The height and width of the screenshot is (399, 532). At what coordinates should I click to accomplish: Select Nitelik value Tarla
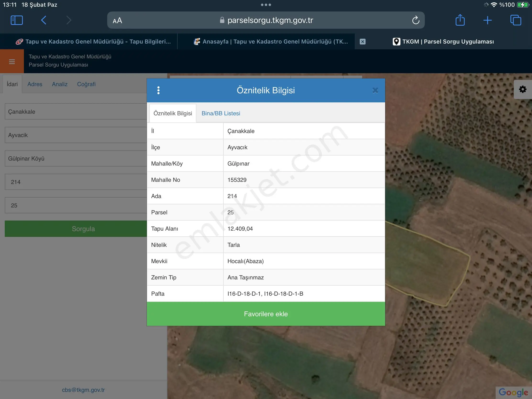click(x=233, y=245)
